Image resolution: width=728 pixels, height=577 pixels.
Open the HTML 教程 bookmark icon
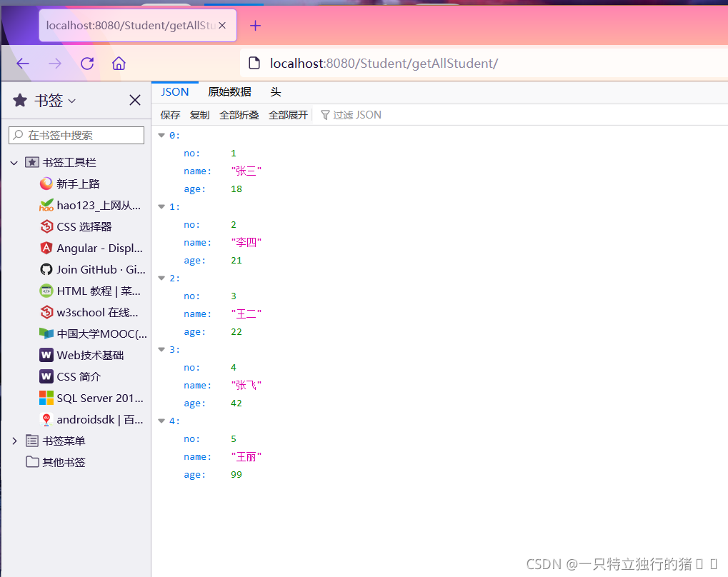pyautogui.click(x=46, y=291)
